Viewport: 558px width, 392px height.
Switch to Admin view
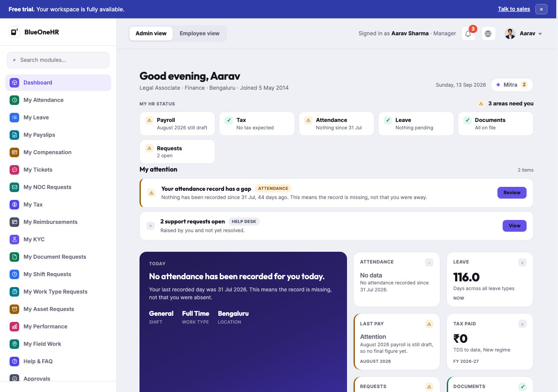pos(151,34)
